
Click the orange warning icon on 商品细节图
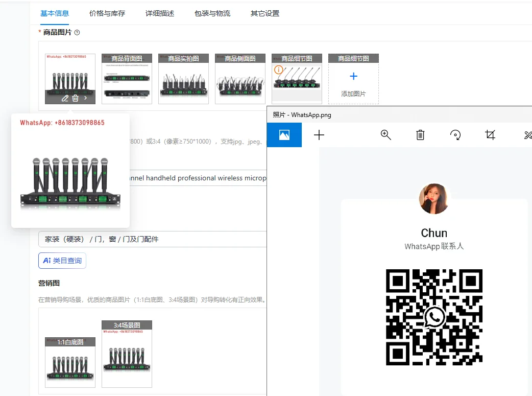(x=279, y=70)
